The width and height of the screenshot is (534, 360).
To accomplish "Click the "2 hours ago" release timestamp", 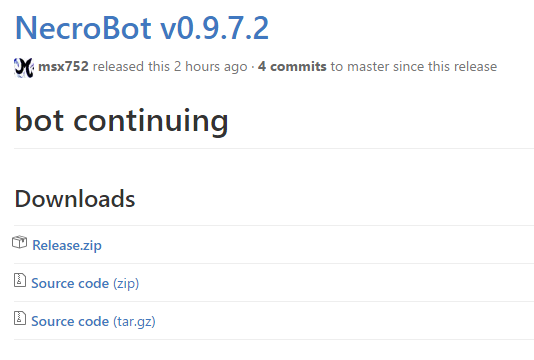I will 210,66.
